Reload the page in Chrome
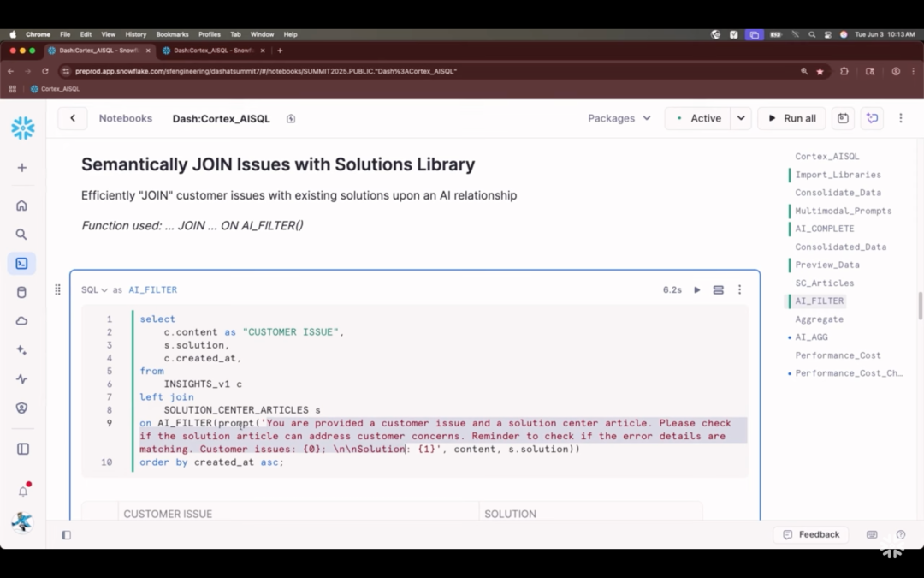 click(44, 71)
